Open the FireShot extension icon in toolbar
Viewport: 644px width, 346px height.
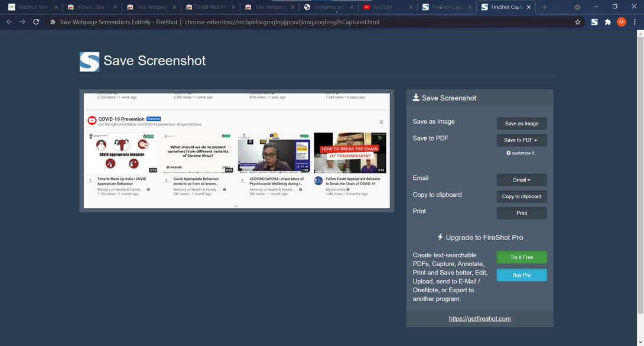[594, 22]
